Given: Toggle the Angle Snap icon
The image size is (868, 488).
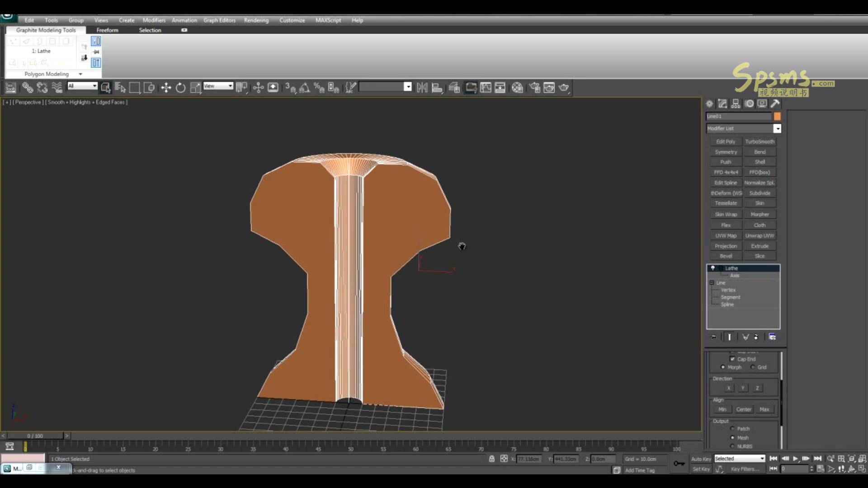Looking at the screenshot, I should click(305, 87).
